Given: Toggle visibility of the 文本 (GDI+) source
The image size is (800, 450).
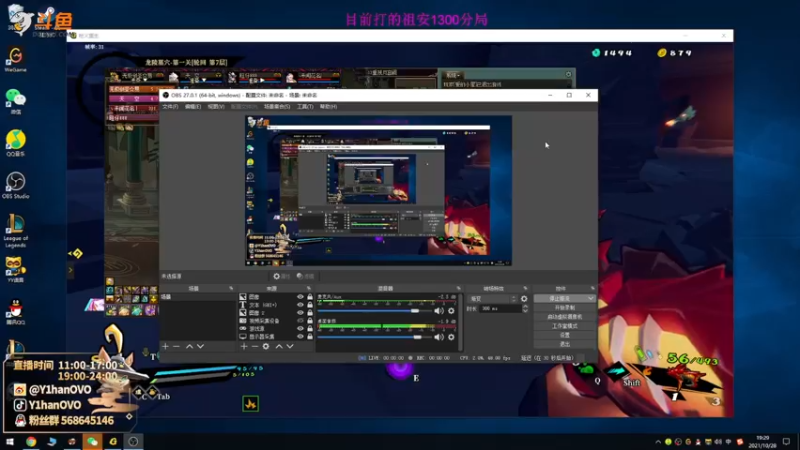Looking at the screenshot, I should [300, 305].
